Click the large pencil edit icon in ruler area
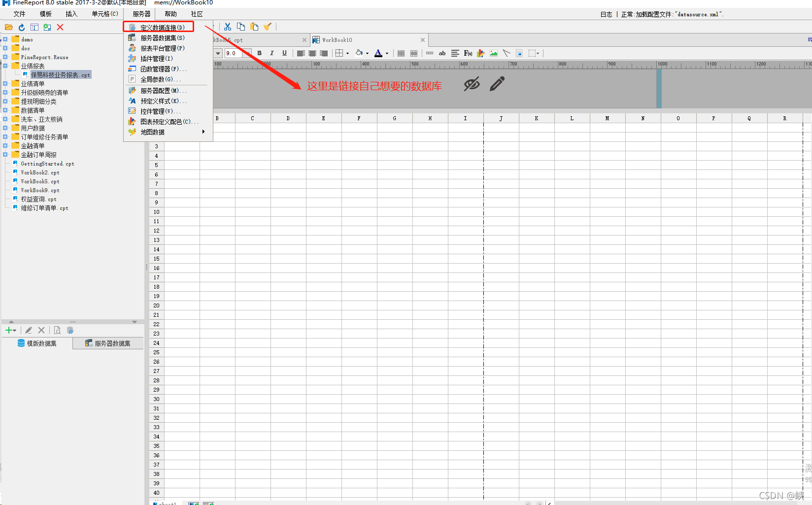The image size is (812, 505). [x=497, y=84]
